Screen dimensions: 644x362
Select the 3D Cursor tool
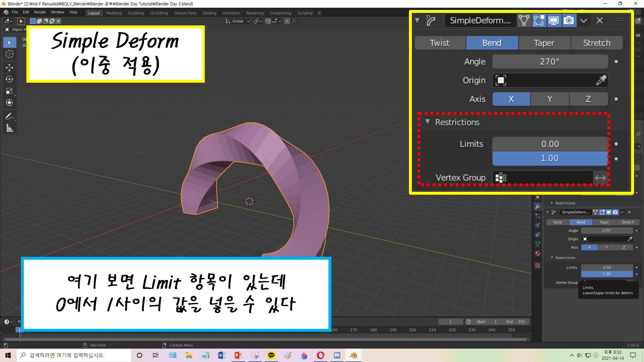[9, 54]
